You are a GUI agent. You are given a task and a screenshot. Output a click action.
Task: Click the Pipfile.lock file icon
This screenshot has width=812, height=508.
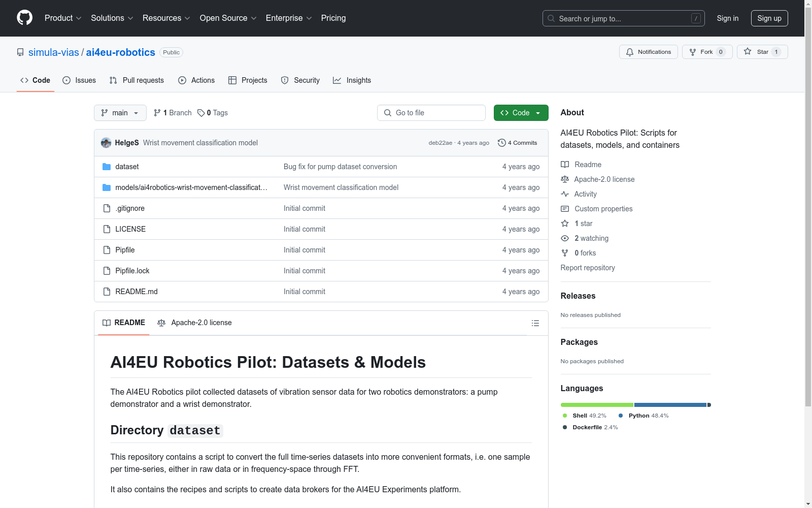pyautogui.click(x=107, y=271)
